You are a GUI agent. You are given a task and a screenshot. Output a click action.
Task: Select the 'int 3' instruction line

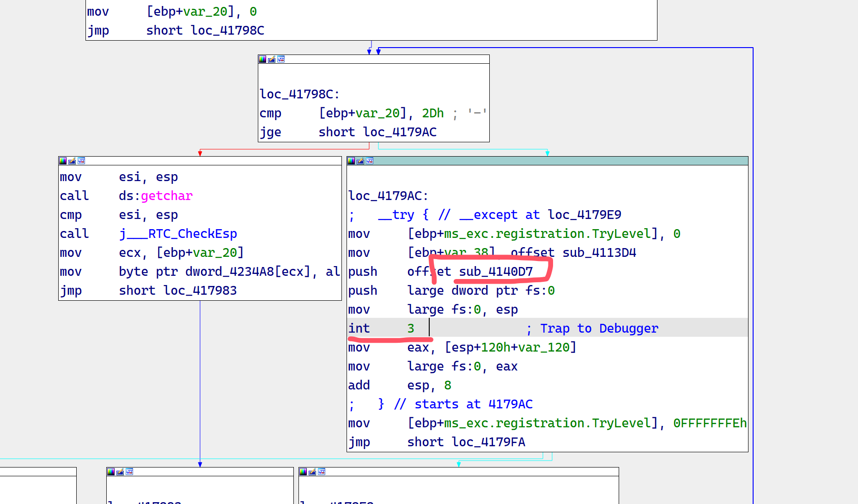coord(548,328)
